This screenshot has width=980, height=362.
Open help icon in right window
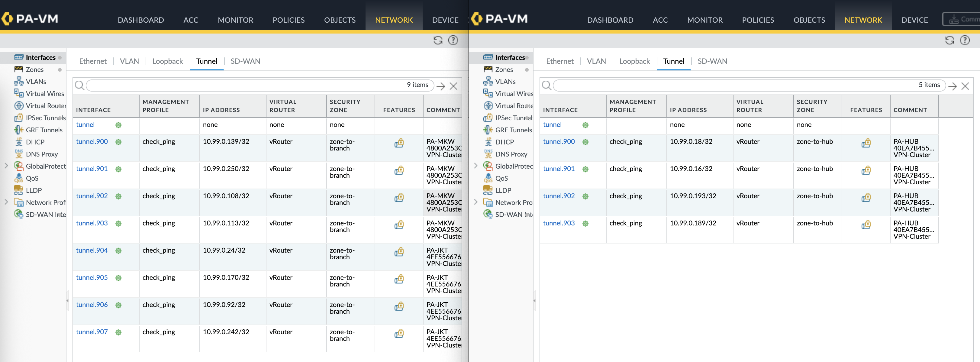pos(964,40)
